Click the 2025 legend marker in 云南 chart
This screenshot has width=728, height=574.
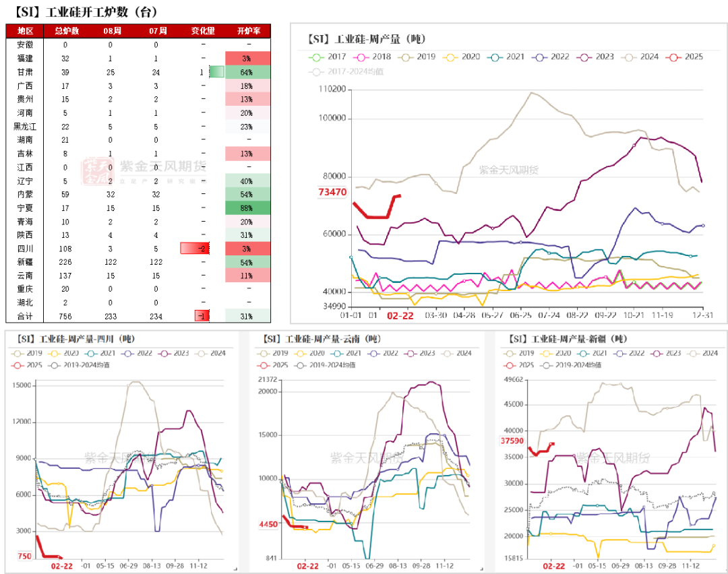click(x=265, y=364)
